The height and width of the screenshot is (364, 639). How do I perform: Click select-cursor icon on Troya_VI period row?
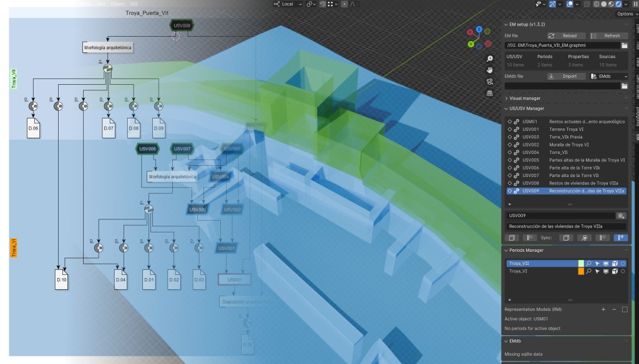coord(597,272)
